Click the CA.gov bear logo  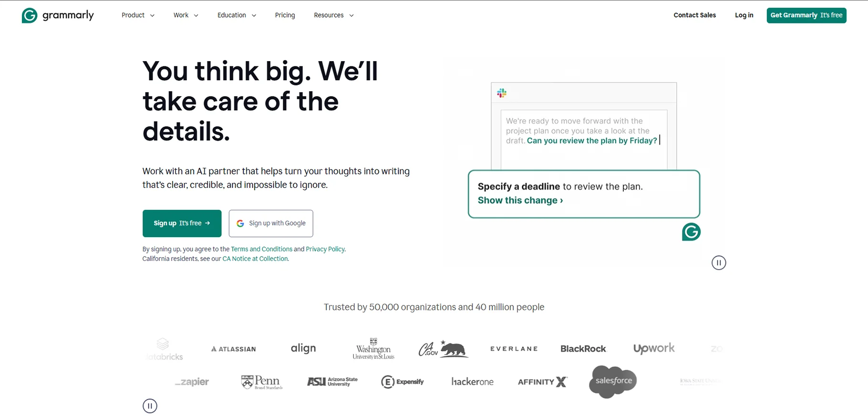tap(443, 349)
